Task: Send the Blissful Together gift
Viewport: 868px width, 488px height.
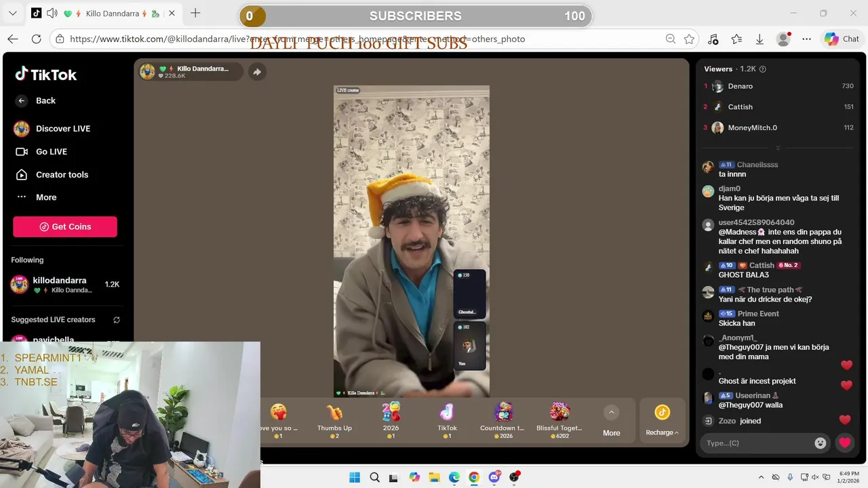Action: (x=559, y=420)
